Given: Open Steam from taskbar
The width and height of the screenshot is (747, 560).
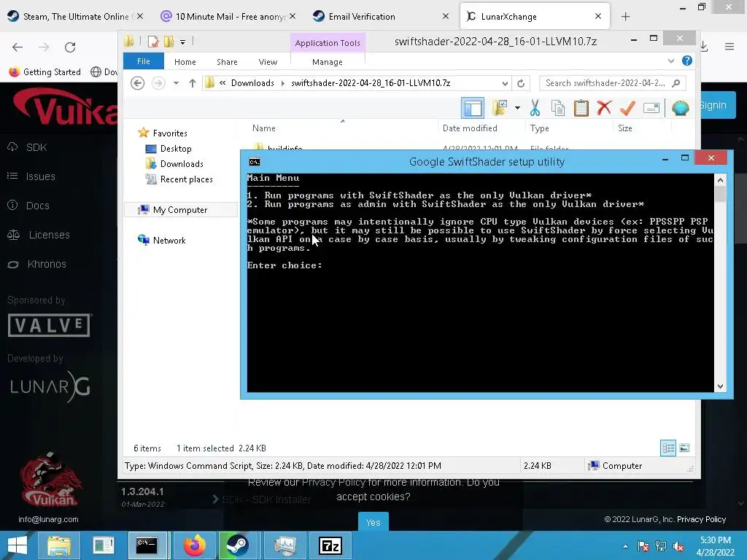Looking at the screenshot, I should click(x=237, y=545).
